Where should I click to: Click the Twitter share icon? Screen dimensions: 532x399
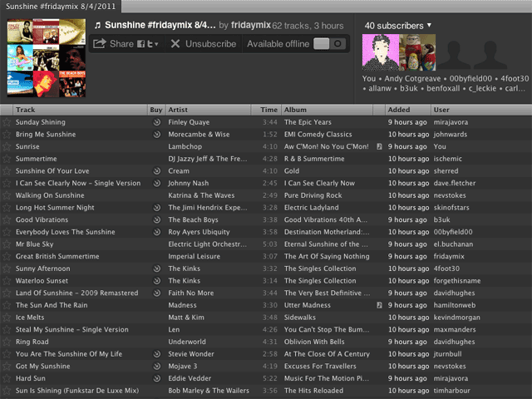tap(151, 44)
